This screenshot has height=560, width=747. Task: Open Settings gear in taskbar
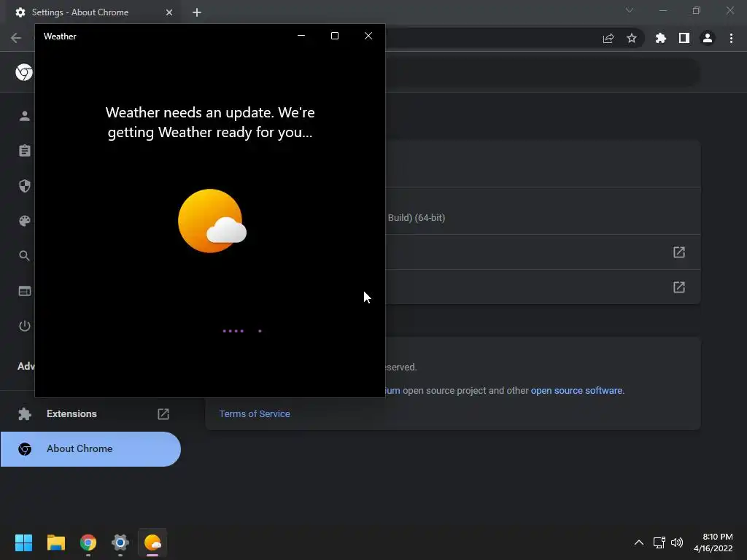pos(120,542)
